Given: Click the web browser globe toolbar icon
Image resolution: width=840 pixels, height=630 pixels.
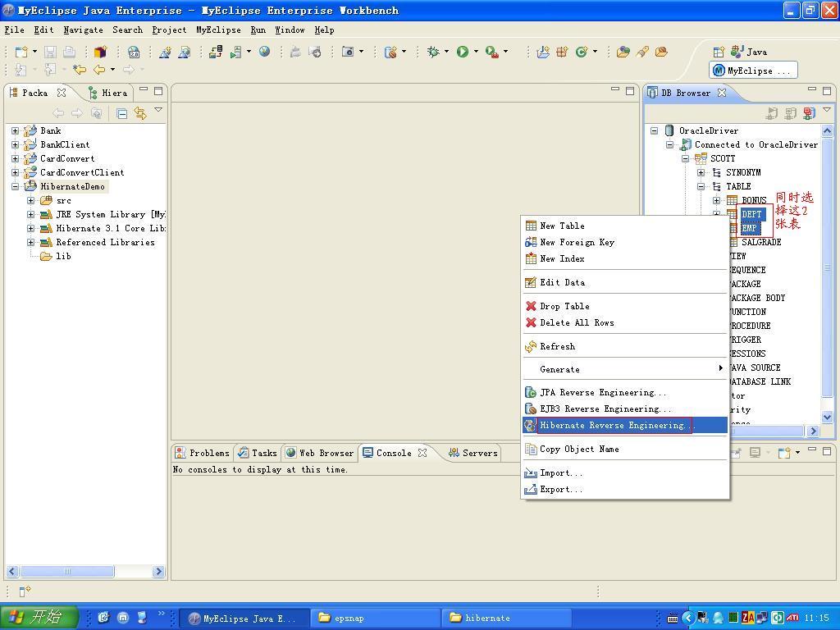Looking at the screenshot, I should tap(265, 52).
